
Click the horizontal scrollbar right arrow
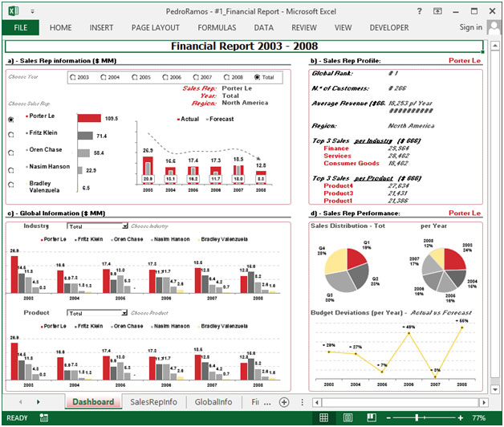484,402
